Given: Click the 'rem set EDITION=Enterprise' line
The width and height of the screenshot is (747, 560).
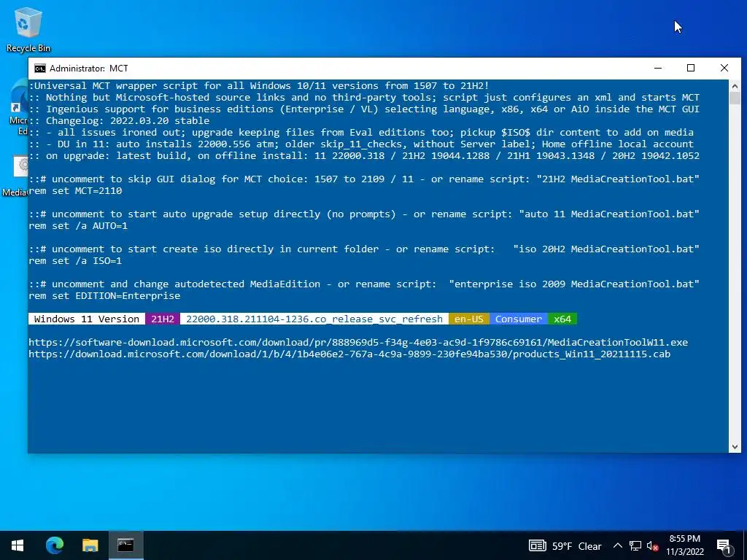Looking at the screenshot, I should click(x=104, y=296).
